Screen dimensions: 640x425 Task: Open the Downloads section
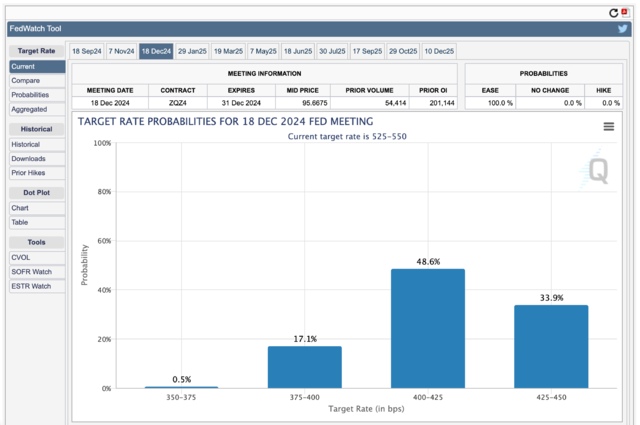pos(28,159)
